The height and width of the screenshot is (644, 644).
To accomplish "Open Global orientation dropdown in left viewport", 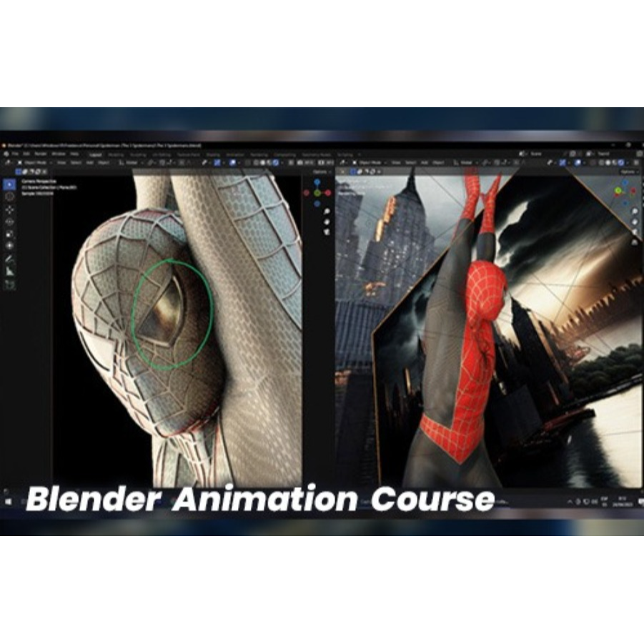I will tap(131, 163).
